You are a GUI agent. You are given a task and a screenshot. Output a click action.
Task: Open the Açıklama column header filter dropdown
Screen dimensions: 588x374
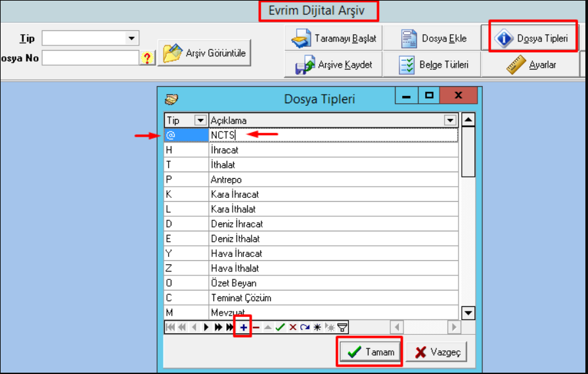click(450, 120)
